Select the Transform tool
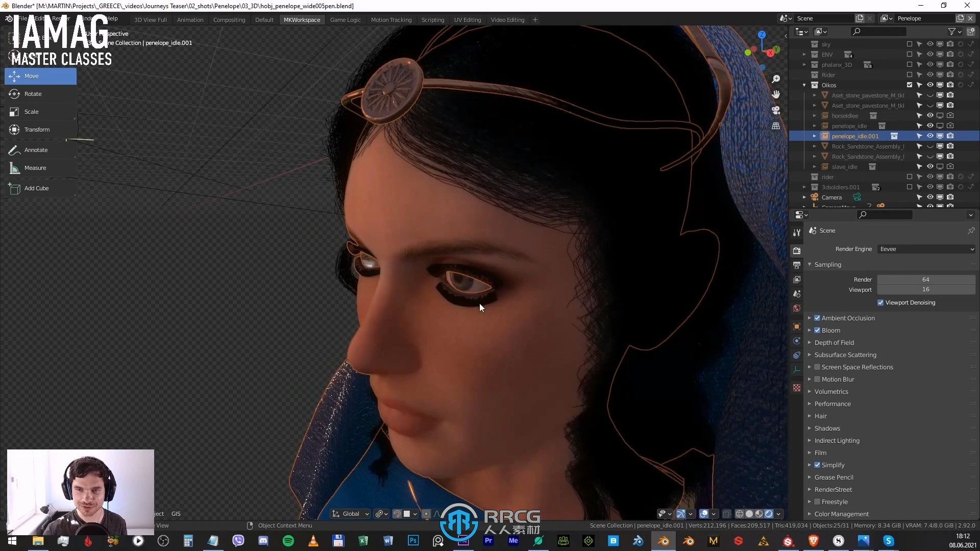This screenshot has width=980, height=551. coord(40,130)
